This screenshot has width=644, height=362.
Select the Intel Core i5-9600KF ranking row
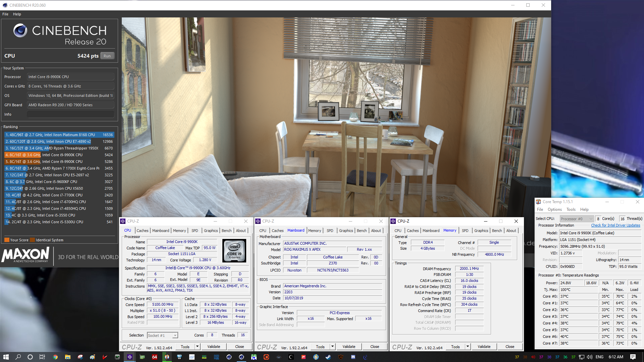tap(59, 182)
